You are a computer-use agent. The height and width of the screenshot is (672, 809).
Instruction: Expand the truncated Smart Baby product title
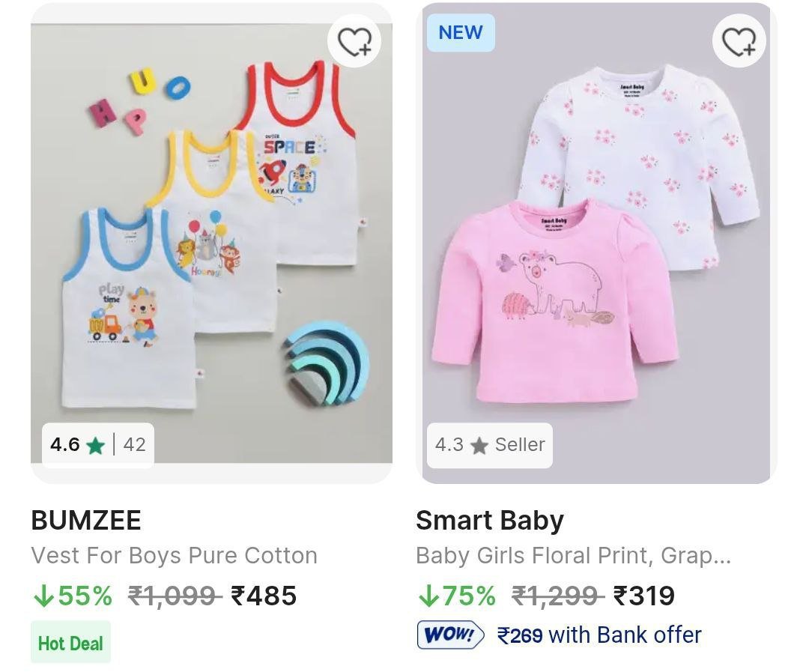(575, 557)
